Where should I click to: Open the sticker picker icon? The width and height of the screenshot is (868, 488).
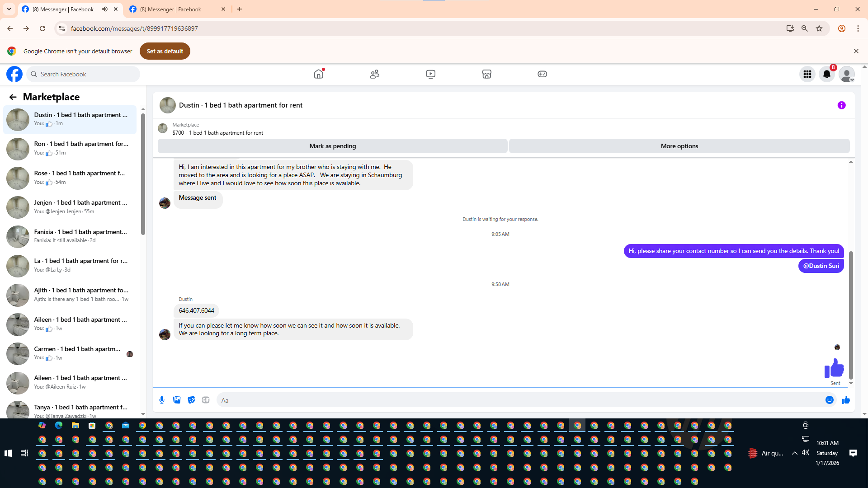[x=191, y=400]
